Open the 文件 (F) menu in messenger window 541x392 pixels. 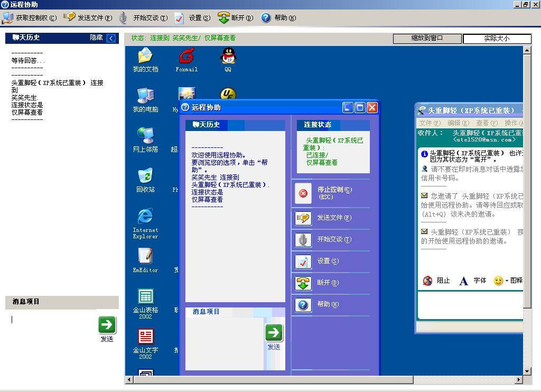[x=429, y=123]
